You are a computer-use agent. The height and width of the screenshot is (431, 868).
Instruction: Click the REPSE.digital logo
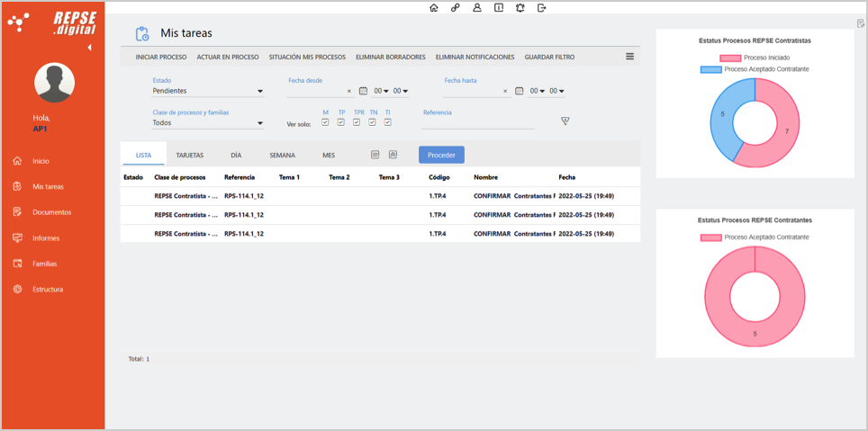(75, 22)
